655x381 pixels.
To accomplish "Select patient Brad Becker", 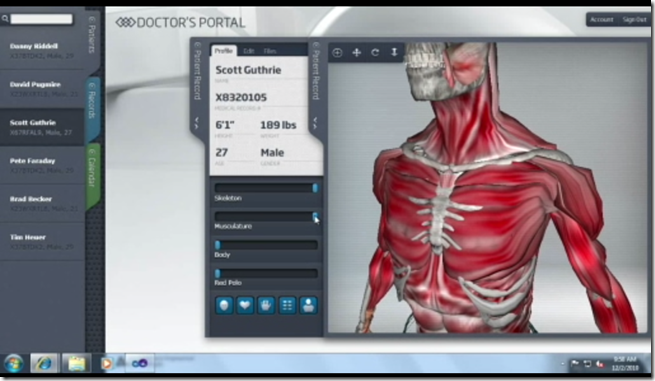I will [x=42, y=203].
